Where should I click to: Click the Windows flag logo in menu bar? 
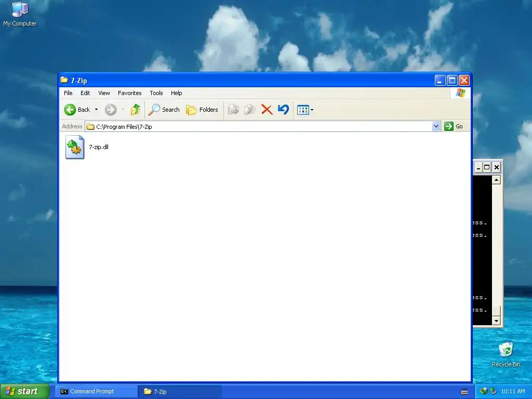click(461, 92)
